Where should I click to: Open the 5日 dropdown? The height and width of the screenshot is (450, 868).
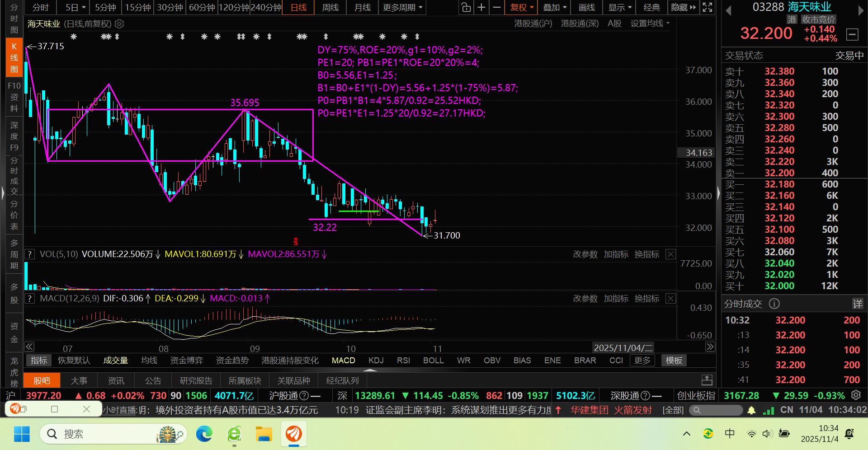click(x=75, y=8)
